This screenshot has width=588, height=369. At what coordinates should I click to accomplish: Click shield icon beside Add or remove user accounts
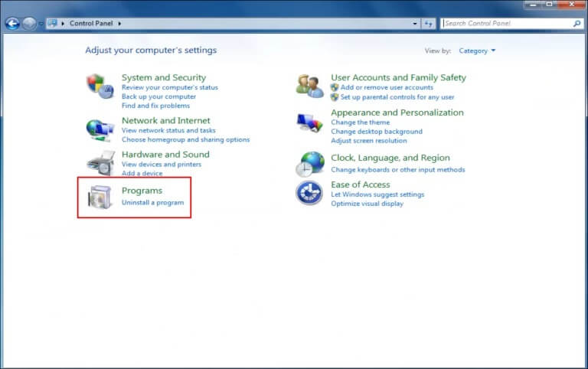[335, 87]
